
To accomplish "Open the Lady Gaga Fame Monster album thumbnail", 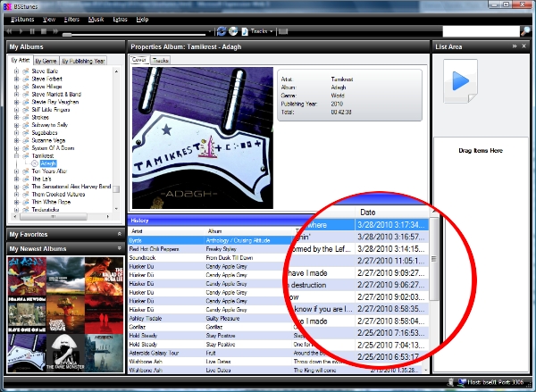I will (x=65, y=353).
